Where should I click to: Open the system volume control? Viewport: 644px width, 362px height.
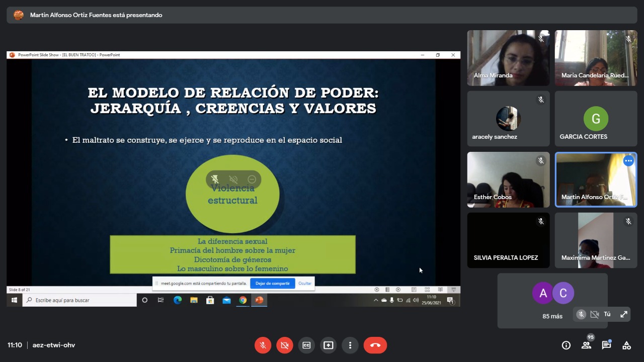pos(416,301)
